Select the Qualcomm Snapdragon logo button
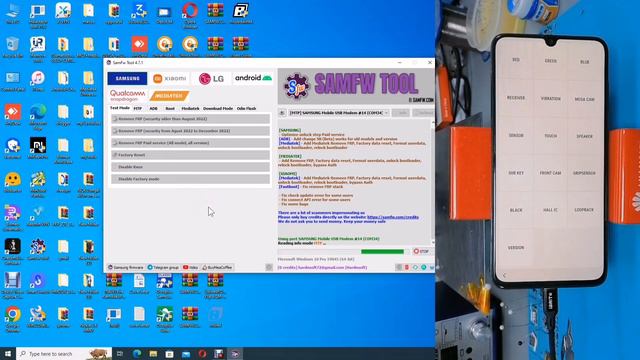This screenshot has height=360, width=640. pos(127,96)
